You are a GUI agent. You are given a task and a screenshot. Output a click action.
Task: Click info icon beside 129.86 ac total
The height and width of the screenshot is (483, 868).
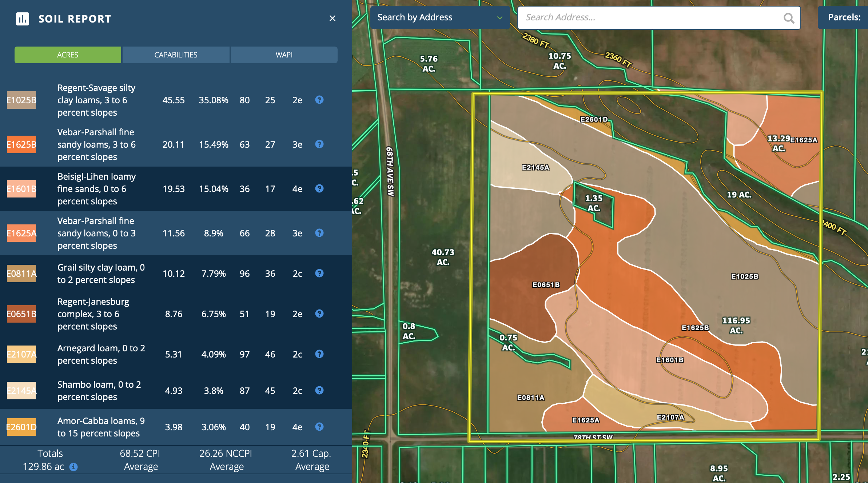tap(73, 467)
